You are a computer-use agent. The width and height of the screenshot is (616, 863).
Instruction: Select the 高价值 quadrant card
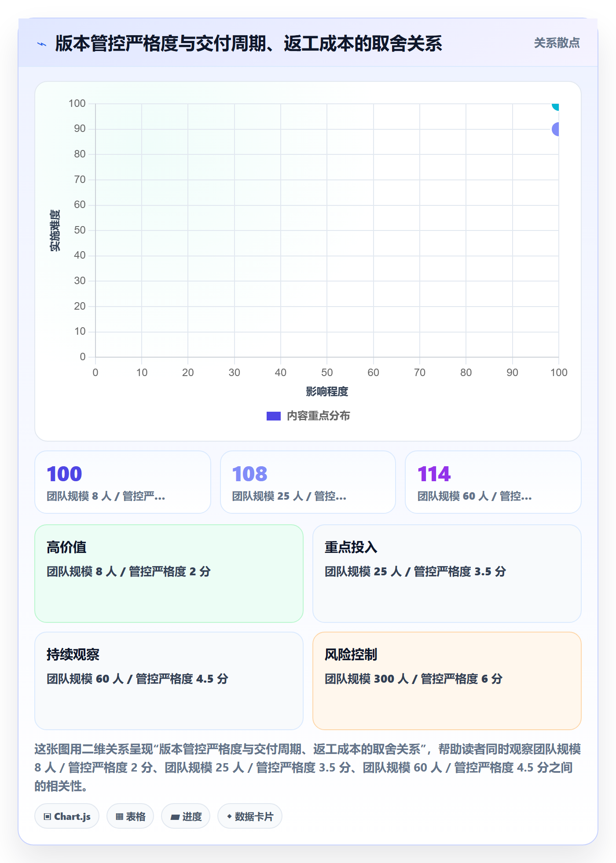click(169, 574)
